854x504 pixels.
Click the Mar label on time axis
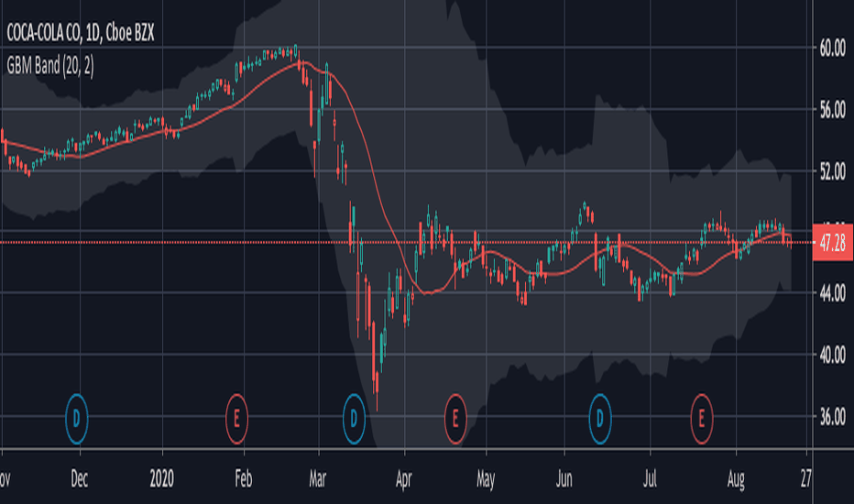click(318, 479)
